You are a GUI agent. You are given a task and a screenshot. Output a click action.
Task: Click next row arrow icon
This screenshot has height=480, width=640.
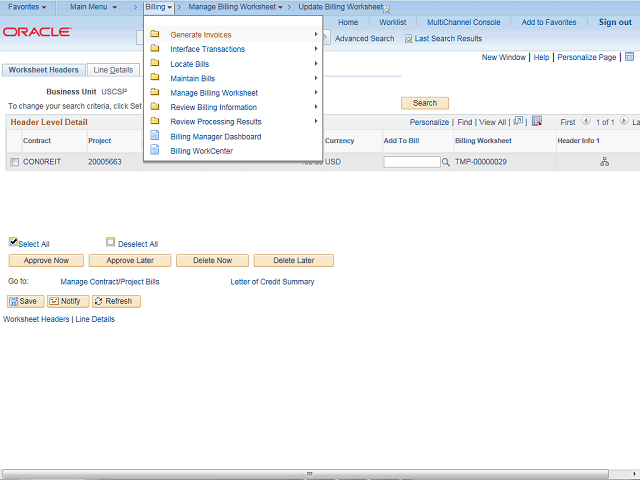click(624, 121)
